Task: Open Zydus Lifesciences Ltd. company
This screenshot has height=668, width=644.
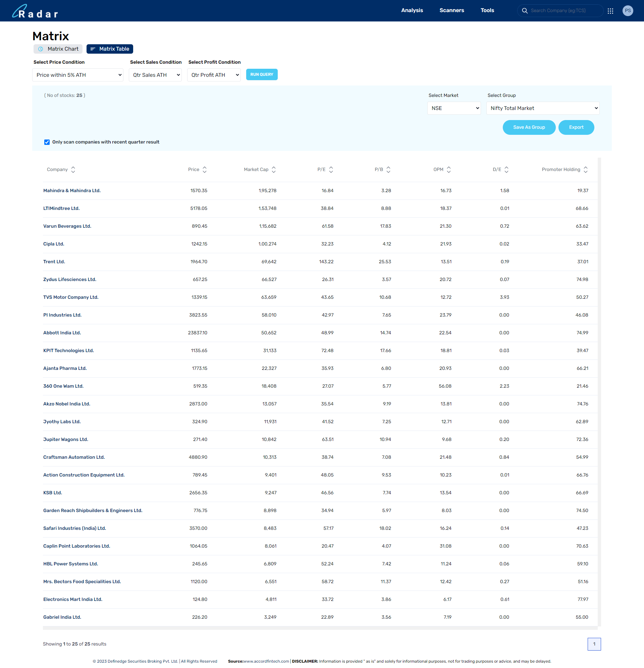Action: [70, 279]
